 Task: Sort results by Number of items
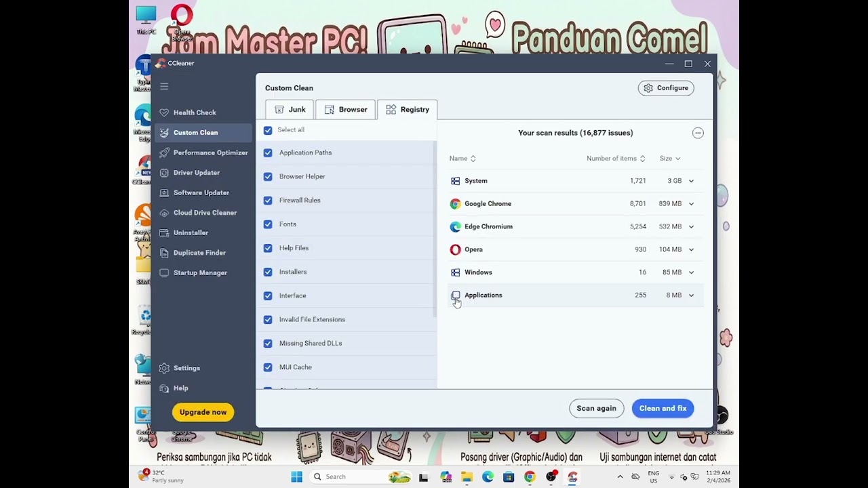(x=616, y=159)
